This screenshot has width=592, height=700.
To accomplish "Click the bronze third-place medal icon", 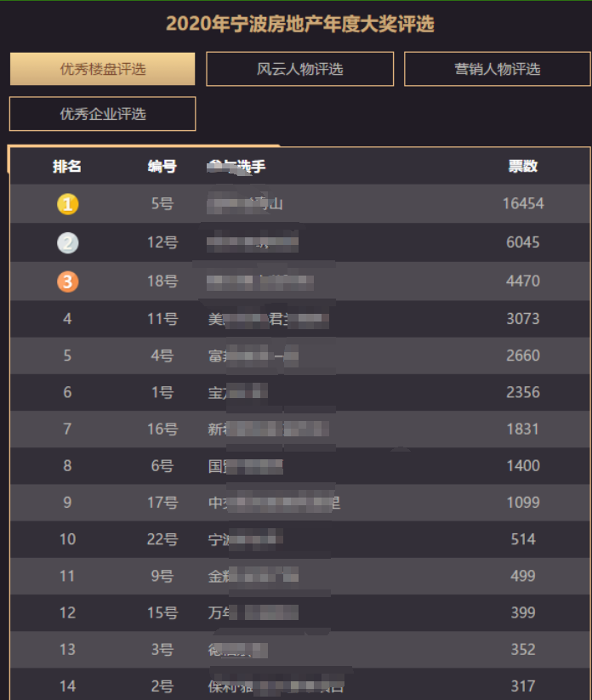I will (x=67, y=282).
